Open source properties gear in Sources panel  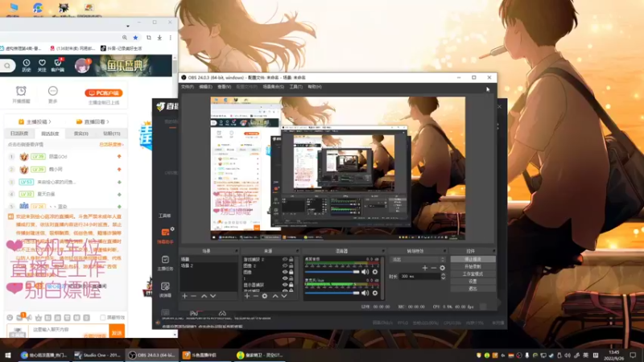pos(265,296)
